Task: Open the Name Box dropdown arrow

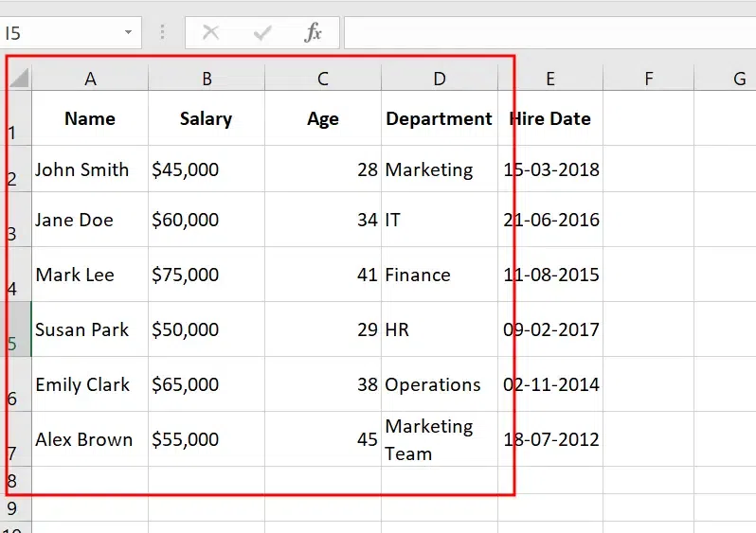Action: pyautogui.click(x=128, y=33)
